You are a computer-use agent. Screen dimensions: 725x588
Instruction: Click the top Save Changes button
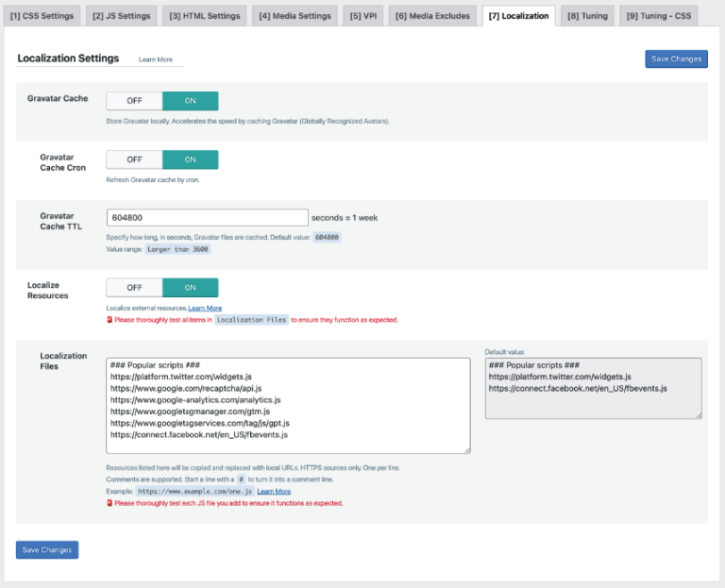pos(676,59)
